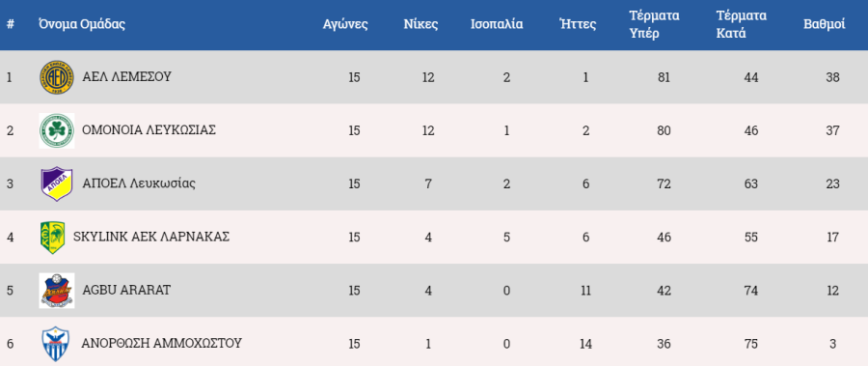The height and width of the screenshot is (366, 868).
Task: Select SKYLINK ΑΕΚ ΛΑΡΝΑΚΑΣ team name
Action: 151,237
